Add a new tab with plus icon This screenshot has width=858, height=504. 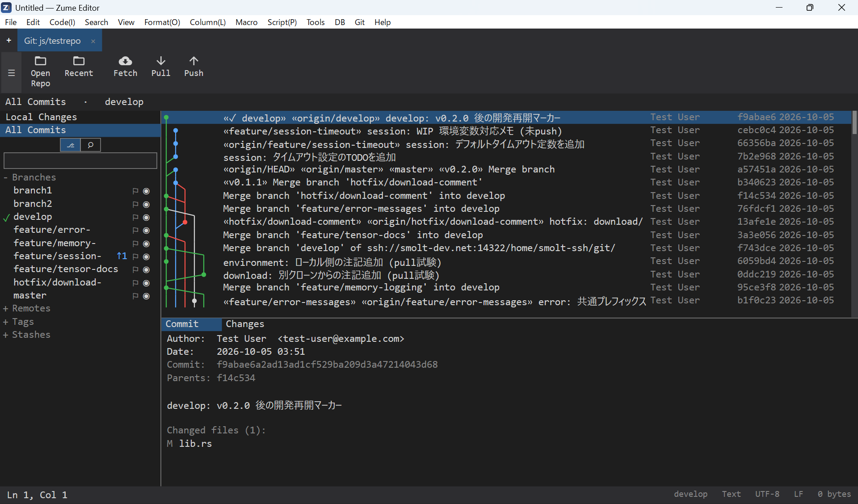tap(8, 41)
